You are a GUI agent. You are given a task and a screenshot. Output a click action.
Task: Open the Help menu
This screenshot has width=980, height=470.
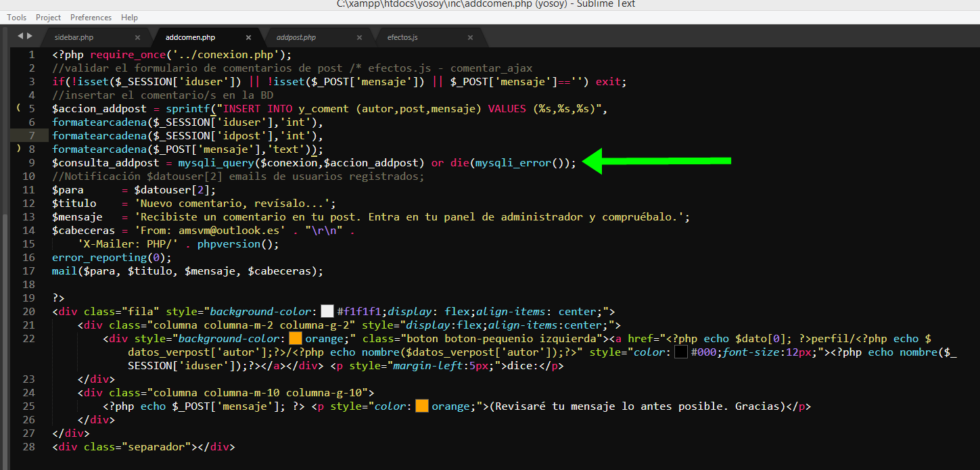pyautogui.click(x=129, y=18)
